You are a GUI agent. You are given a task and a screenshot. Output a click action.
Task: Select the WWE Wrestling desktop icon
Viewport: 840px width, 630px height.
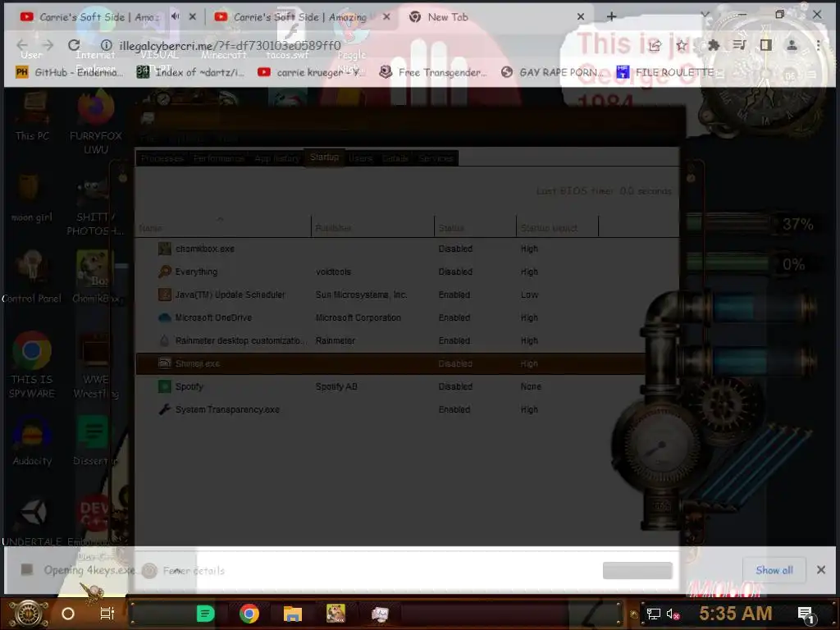(x=95, y=366)
